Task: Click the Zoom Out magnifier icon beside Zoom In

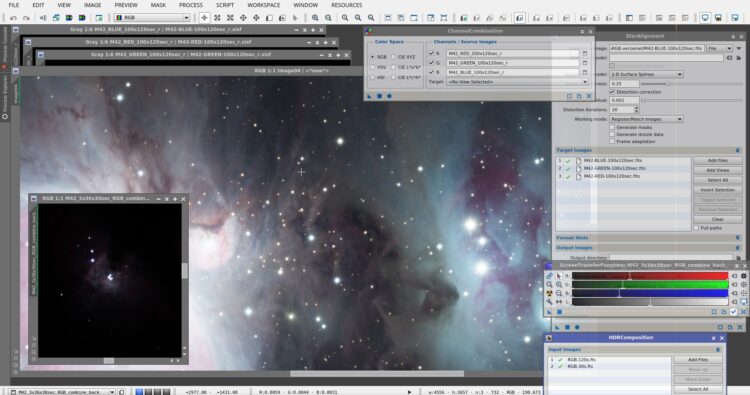Action: [x=328, y=18]
